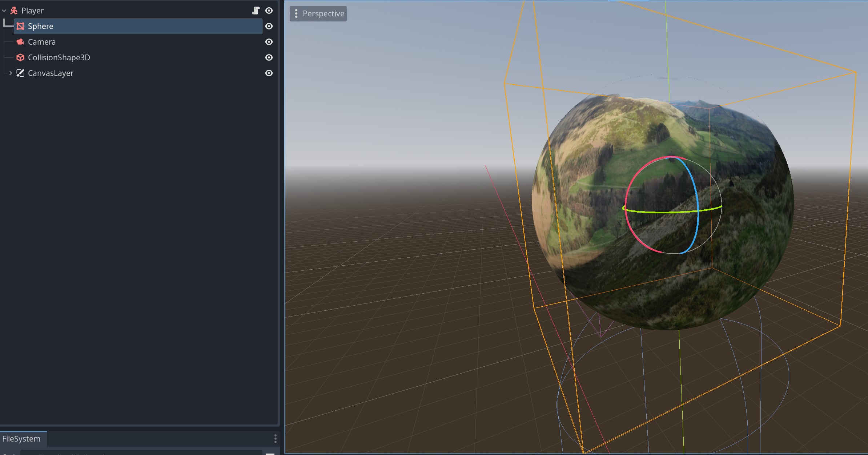Image resolution: width=868 pixels, height=455 pixels.
Task: Open the Perspective view menu
Action: pos(318,13)
